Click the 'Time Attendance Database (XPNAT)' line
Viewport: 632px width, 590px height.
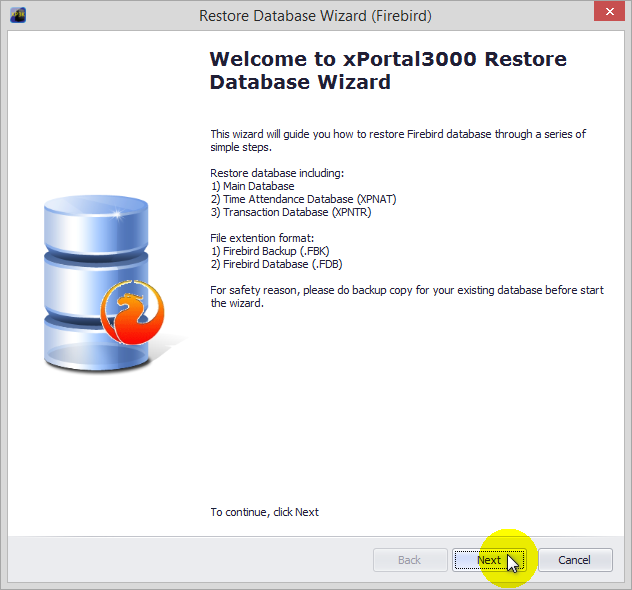(296, 199)
